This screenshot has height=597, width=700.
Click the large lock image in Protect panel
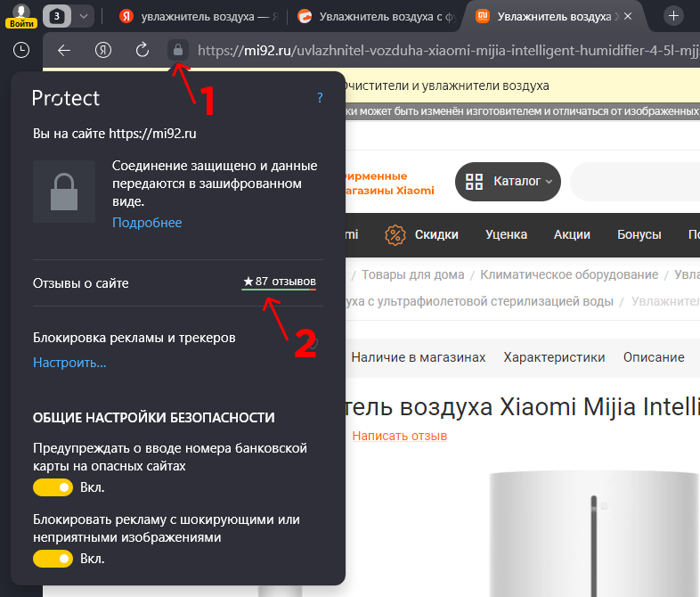64,192
